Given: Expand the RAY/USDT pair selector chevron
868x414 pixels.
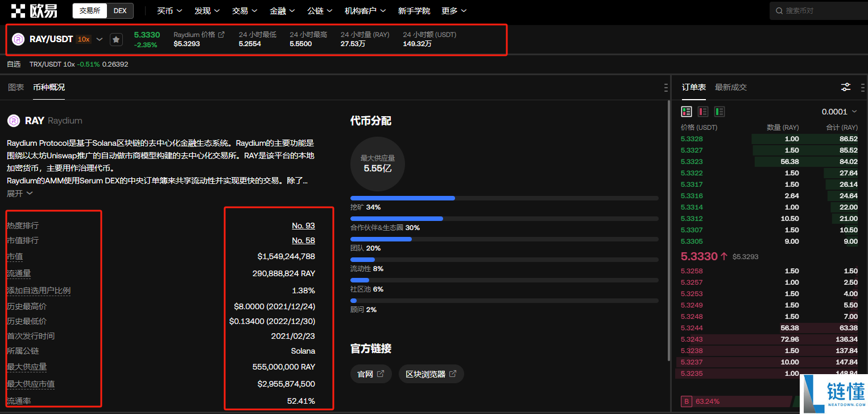Looking at the screenshot, I should [100, 39].
